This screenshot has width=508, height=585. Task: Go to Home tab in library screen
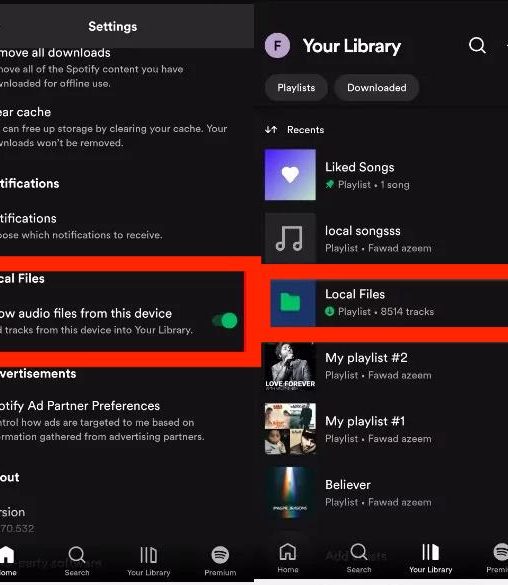pyautogui.click(x=288, y=558)
